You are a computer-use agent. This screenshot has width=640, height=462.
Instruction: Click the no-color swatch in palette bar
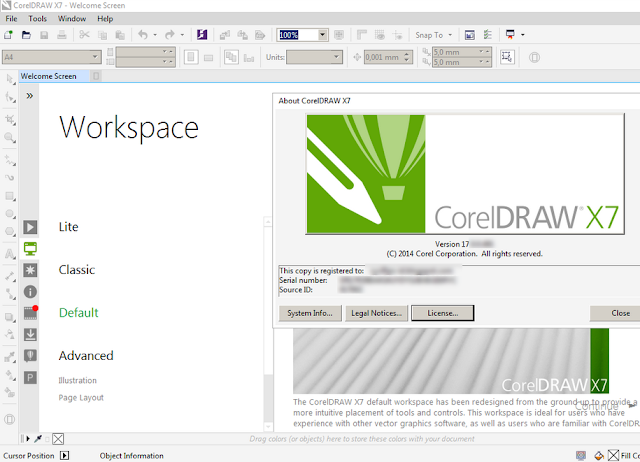(58, 439)
